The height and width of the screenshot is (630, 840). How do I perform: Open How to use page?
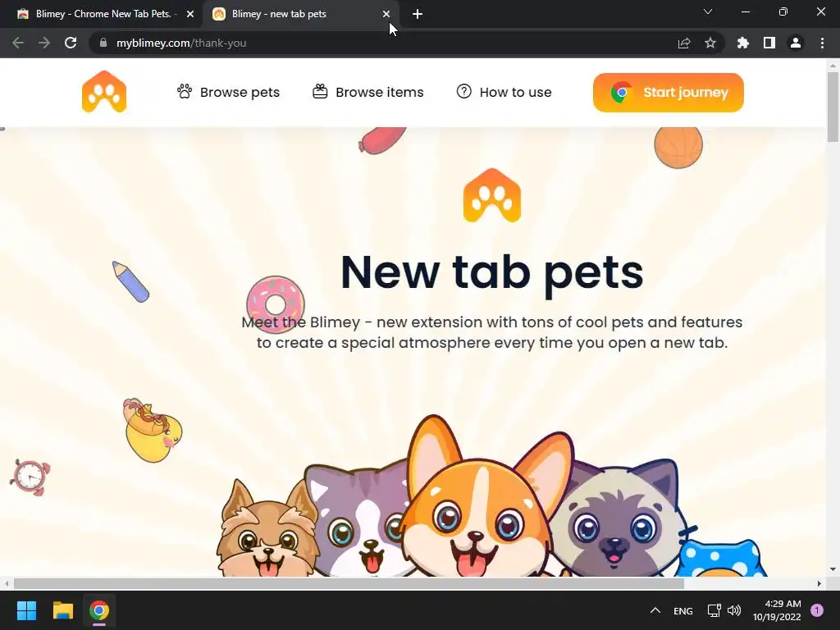[x=504, y=92]
